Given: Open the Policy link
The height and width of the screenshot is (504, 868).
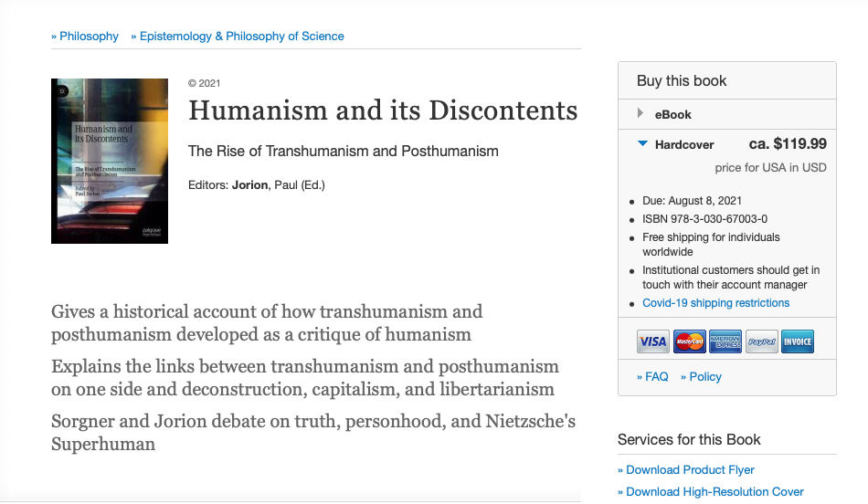Looking at the screenshot, I should (x=701, y=377).
